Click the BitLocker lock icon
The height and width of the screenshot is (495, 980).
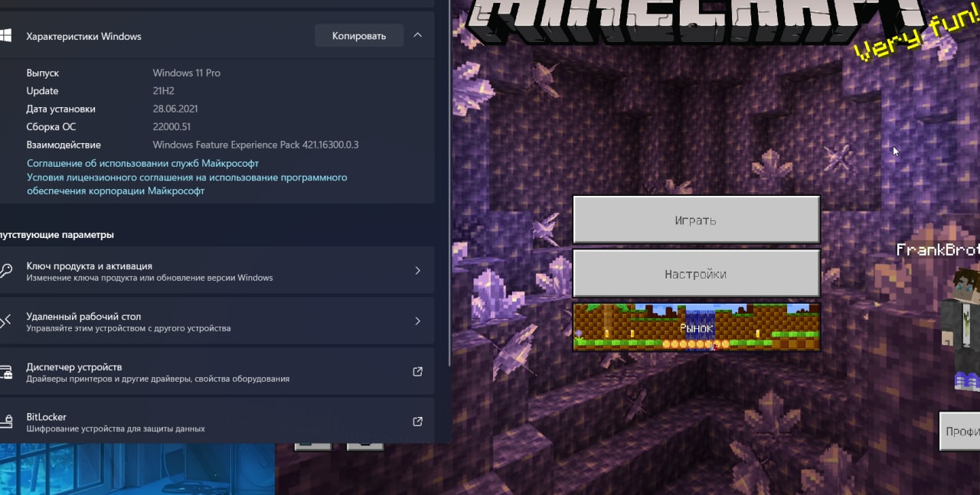coord(6,422)
